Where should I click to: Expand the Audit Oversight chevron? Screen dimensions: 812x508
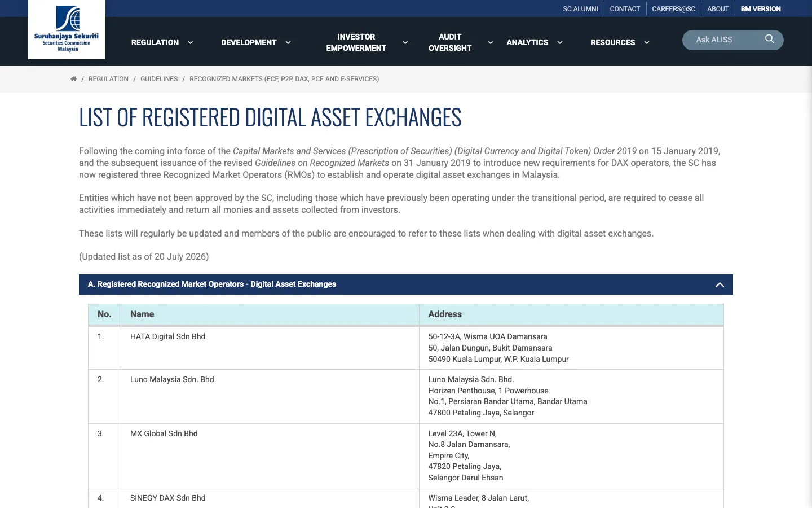pos(491,42)
